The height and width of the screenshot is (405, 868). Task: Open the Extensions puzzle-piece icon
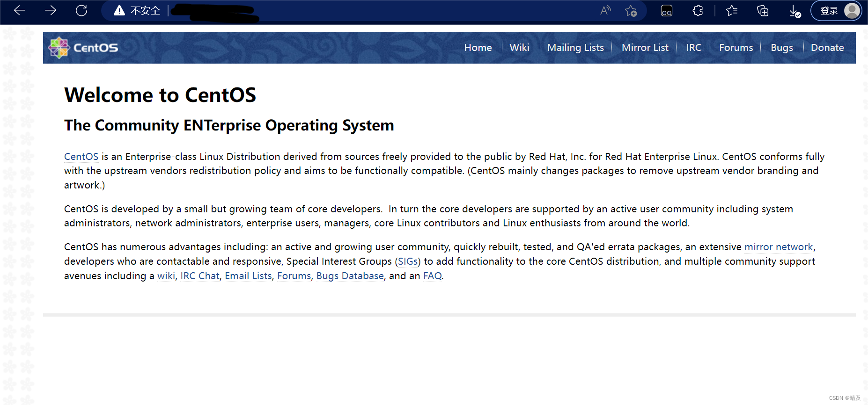click(x=698, y=10)
